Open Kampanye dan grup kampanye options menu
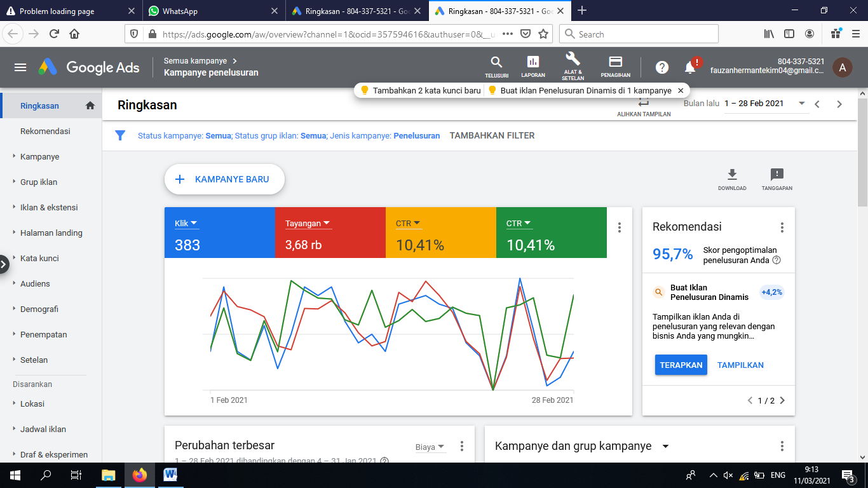The width and height of the screenshot is (868, 488). [x=782, y=446]
